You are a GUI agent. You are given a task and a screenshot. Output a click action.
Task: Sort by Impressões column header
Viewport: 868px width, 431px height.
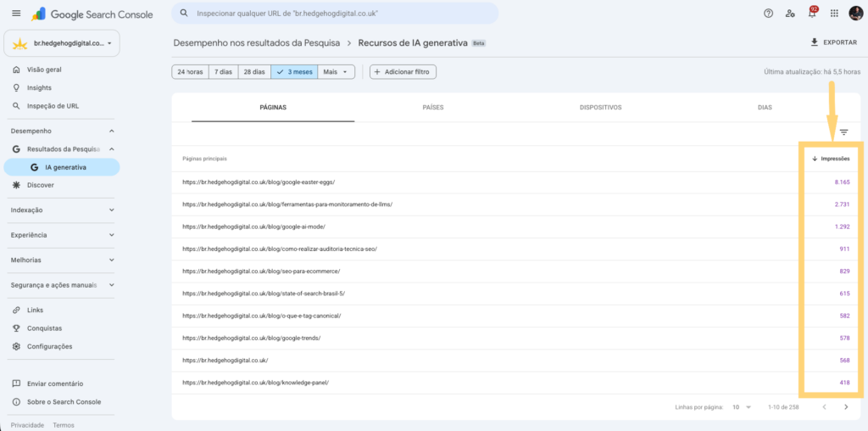tap(831, 159)
